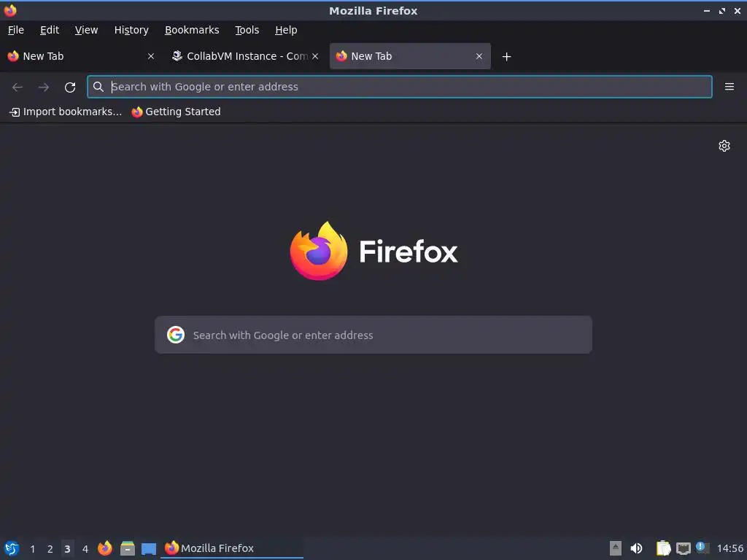
Task: Switch to the CollabVM Instance tab
Action: pos(245,56)
